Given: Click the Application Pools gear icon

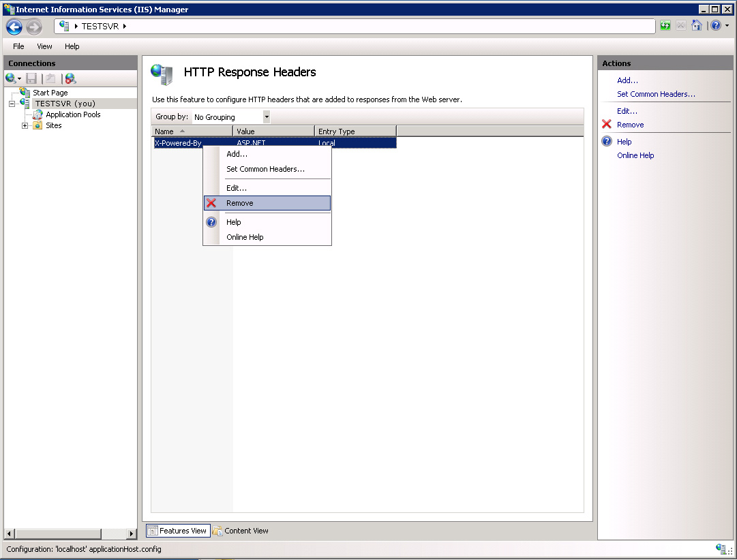Looking at the screenshot, I should point(37,114).
